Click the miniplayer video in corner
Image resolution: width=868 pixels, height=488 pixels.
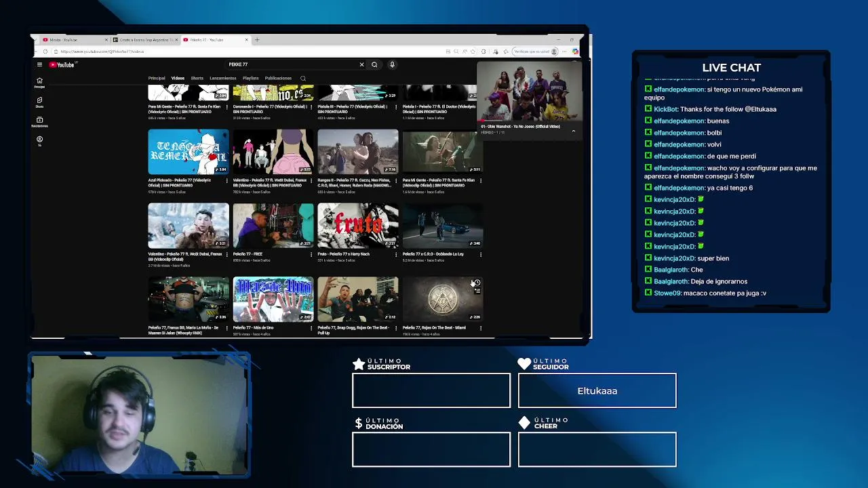pos(530,92)
